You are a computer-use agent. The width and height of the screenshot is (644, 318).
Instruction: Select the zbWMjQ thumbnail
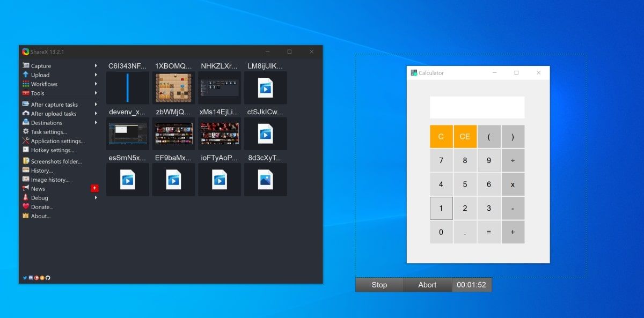pos(174,134)
